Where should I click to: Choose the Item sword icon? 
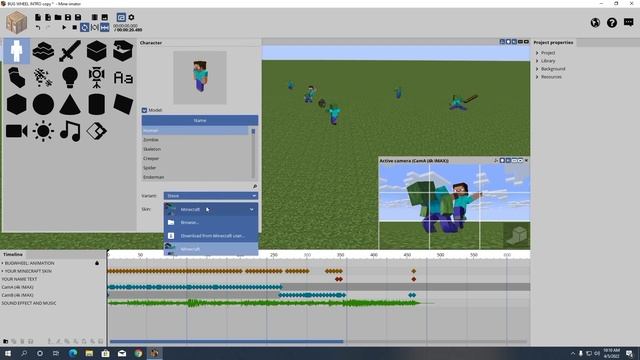70,51
